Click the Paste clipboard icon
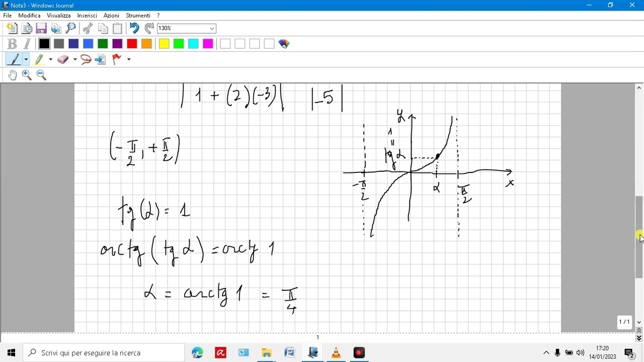644x362 pixels. click(x=117, y=28)
